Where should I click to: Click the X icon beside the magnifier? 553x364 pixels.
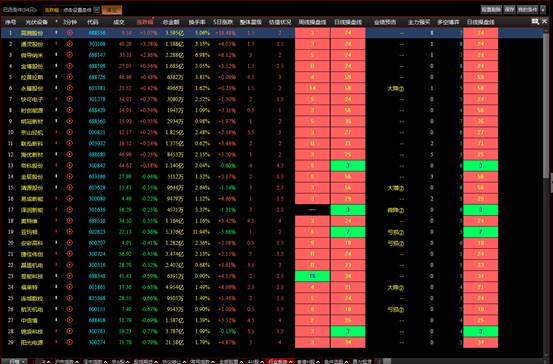545,22
